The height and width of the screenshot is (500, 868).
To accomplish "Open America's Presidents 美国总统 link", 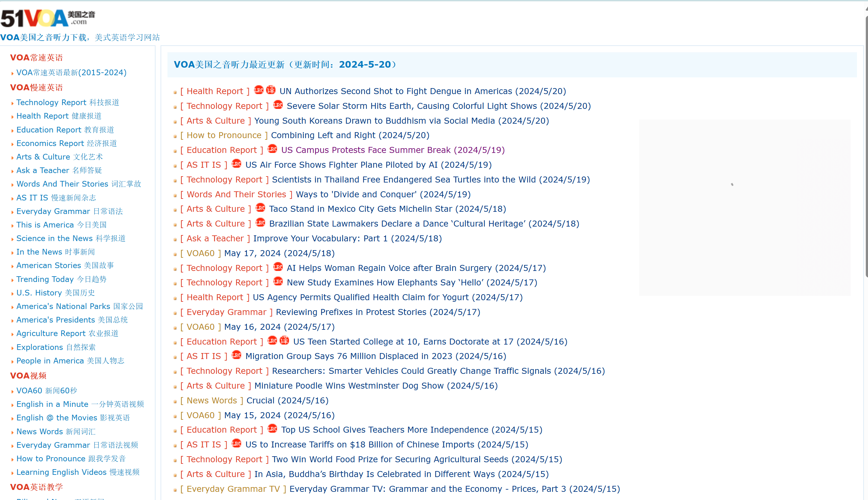I will tap(72, 320).
